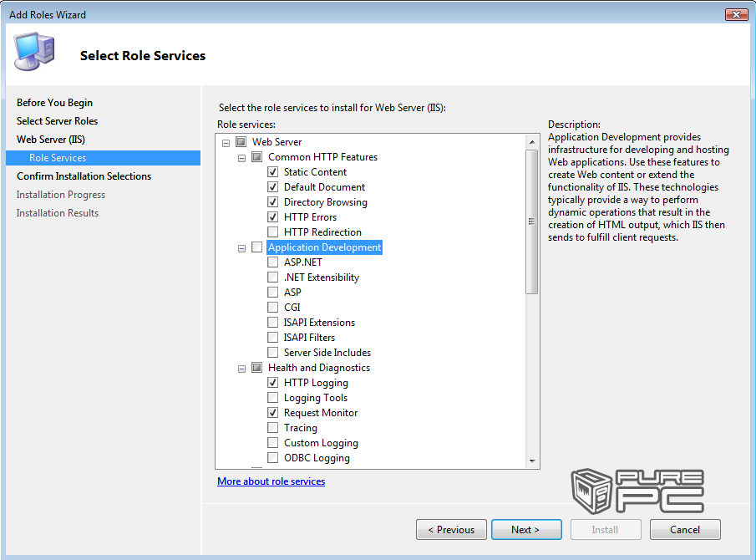
Task: Uncheck the HTTP Logging checkbox
Action: click(x=273, y=382)
